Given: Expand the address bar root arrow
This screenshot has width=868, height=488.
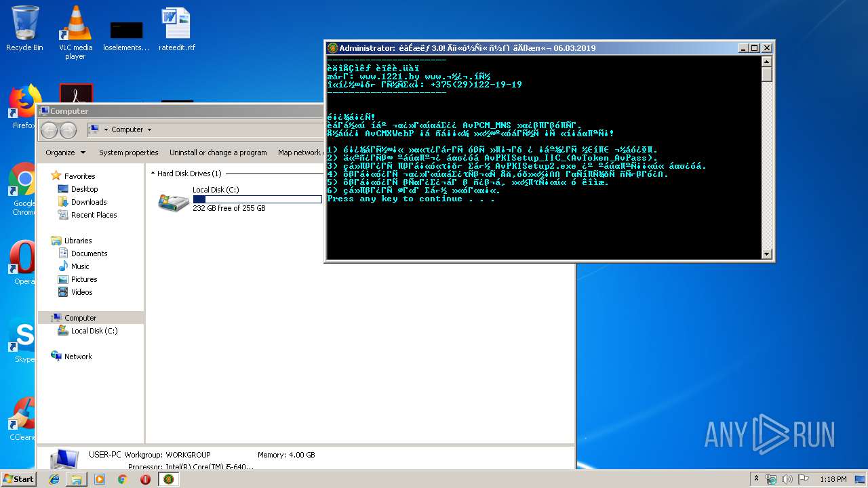Looking at the screenshot, I should (x=106, y=129).
